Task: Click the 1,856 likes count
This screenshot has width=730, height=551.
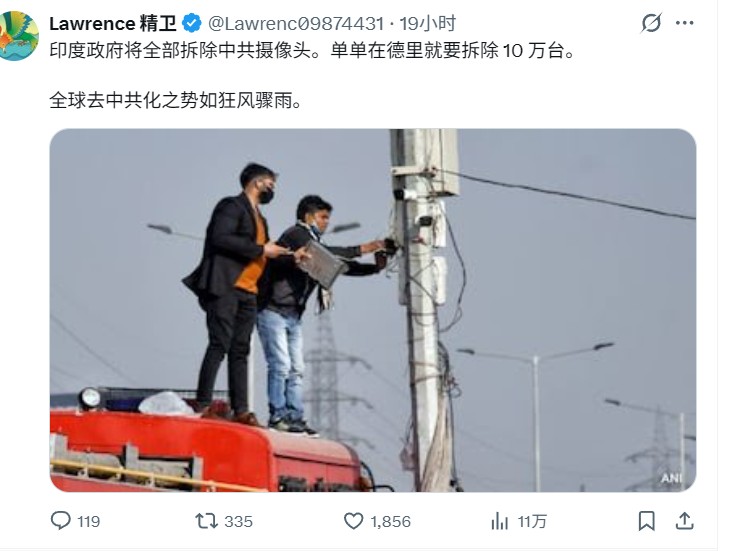Action: pyautogui.click(x=391, y=521)
